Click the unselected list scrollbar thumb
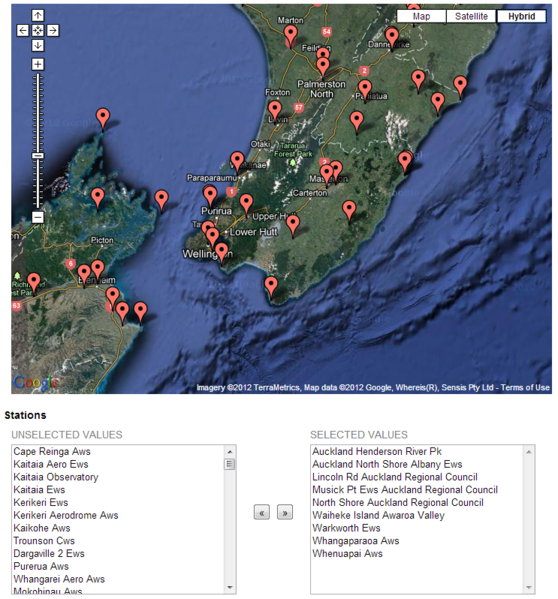This screenshot has width=558, height=599. pos(230,464)
